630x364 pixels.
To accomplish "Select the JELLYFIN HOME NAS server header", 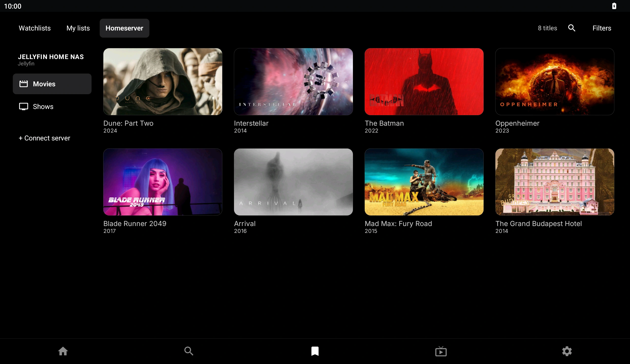I will tap(51, 57).
